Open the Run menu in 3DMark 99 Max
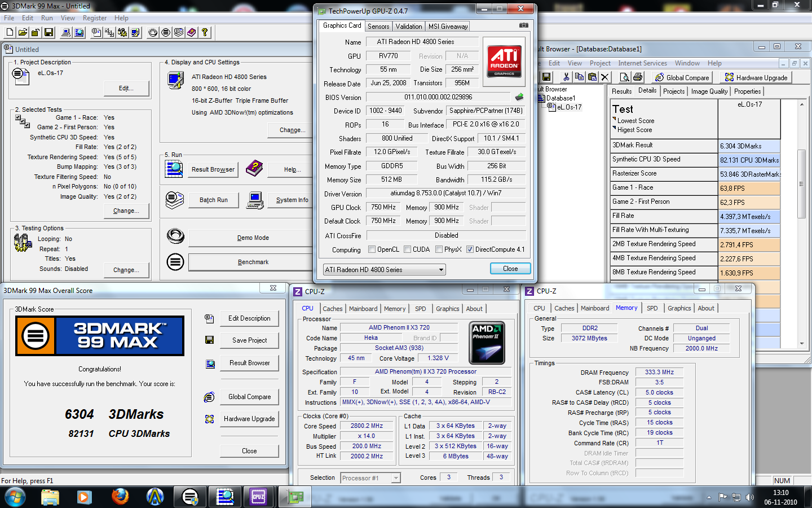The image size is (812, 508). 47,18
